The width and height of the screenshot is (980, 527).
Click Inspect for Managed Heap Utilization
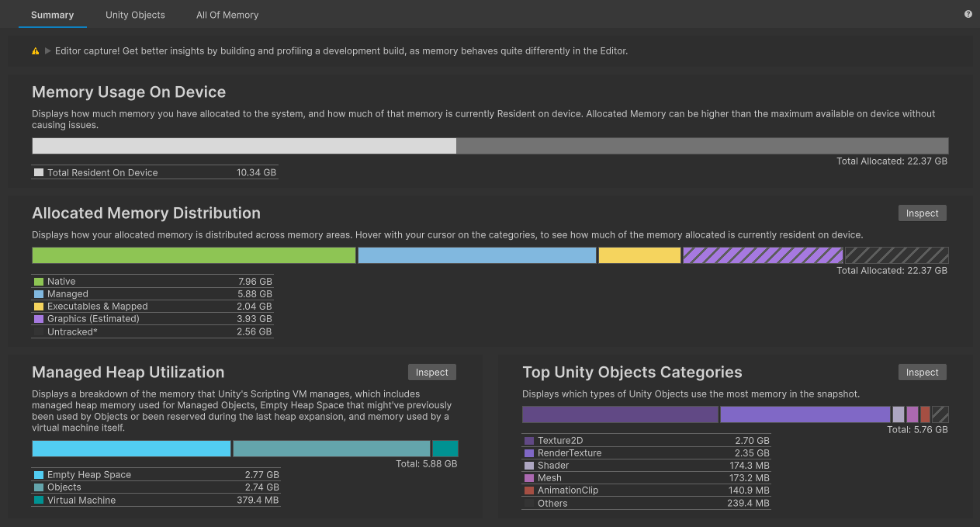431,373
